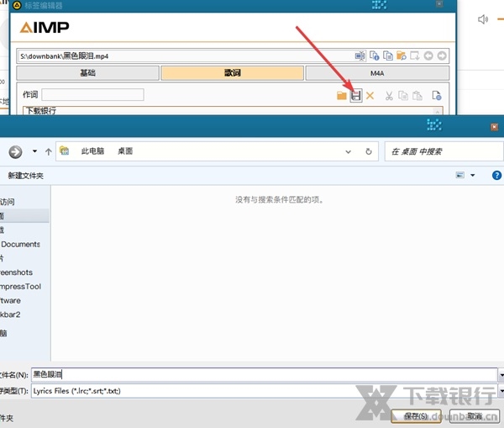This screenshot has height=428, width=504.
Task: Click the 取消 cancel button
Action: (x=475, y=416)
